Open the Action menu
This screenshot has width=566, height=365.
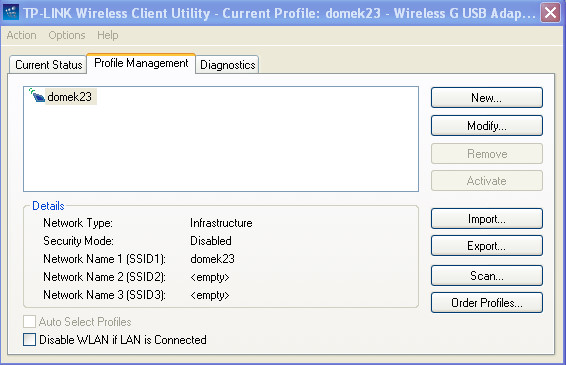point(21,35)
